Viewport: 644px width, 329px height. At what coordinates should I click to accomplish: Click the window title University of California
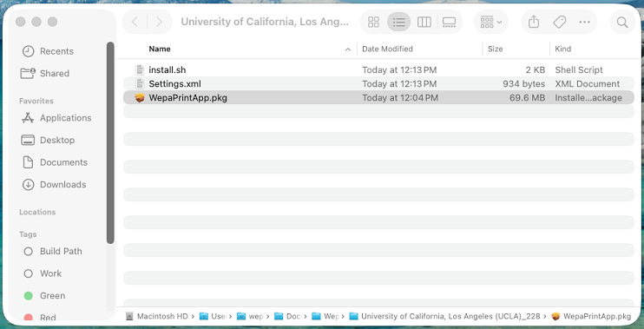point(265,22)
